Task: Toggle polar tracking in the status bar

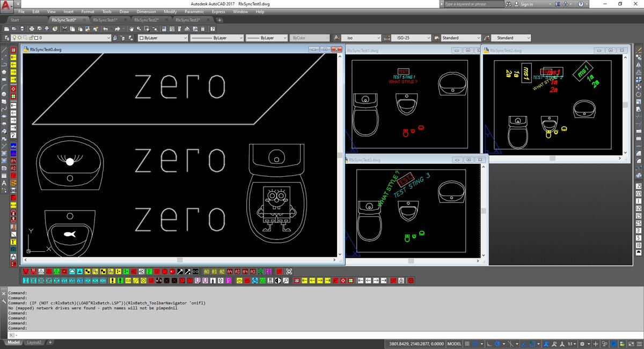Action: pos(497,344)
